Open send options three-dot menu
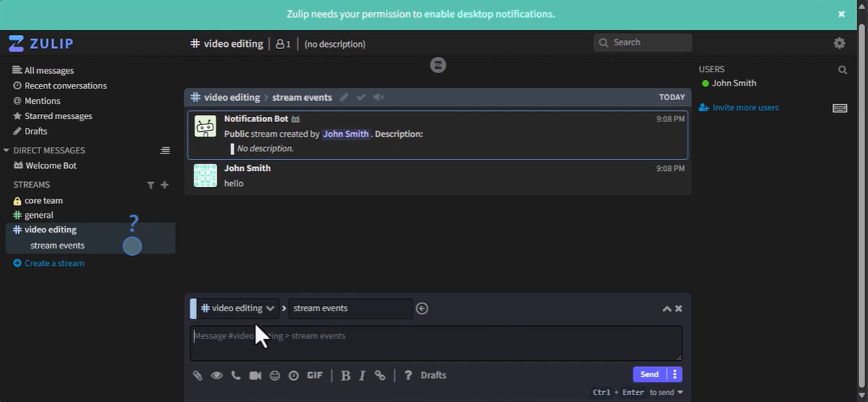The image size is (868, 402). pyautogui.click(x=675, y=375)
